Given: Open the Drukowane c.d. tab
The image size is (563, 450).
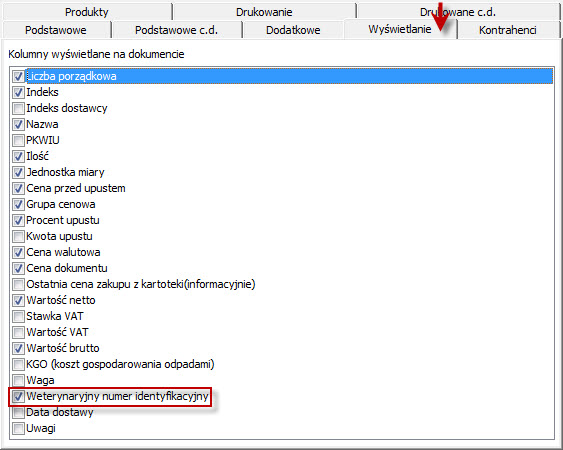Looking at the screenshot, I should click(x=458, y=12).
